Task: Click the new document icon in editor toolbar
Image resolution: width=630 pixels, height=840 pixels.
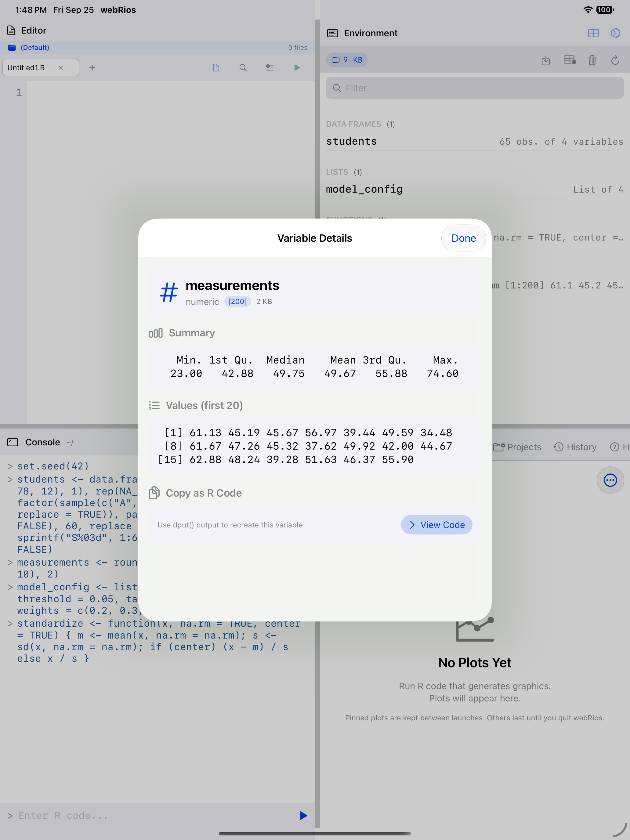Action: pos(216,67)
